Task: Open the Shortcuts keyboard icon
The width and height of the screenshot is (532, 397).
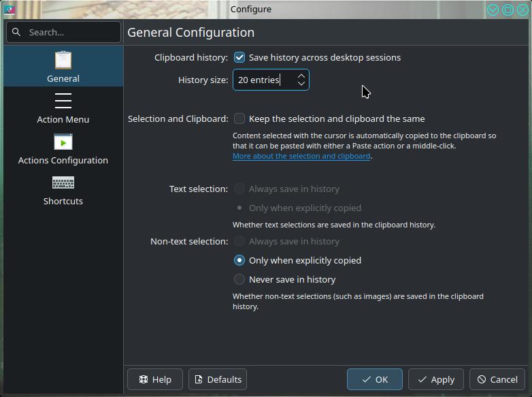Action: click(63, 182)
